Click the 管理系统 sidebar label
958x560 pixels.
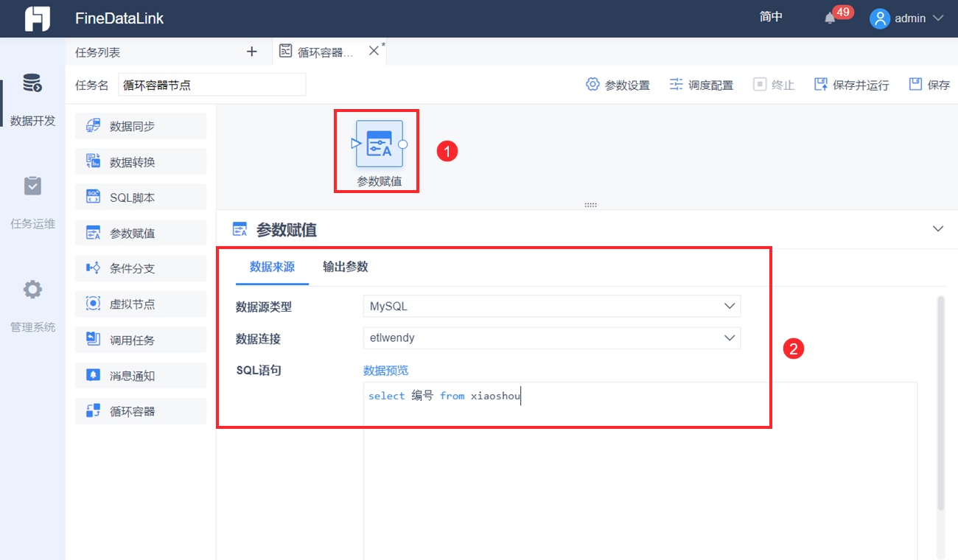tap(32, 327)
